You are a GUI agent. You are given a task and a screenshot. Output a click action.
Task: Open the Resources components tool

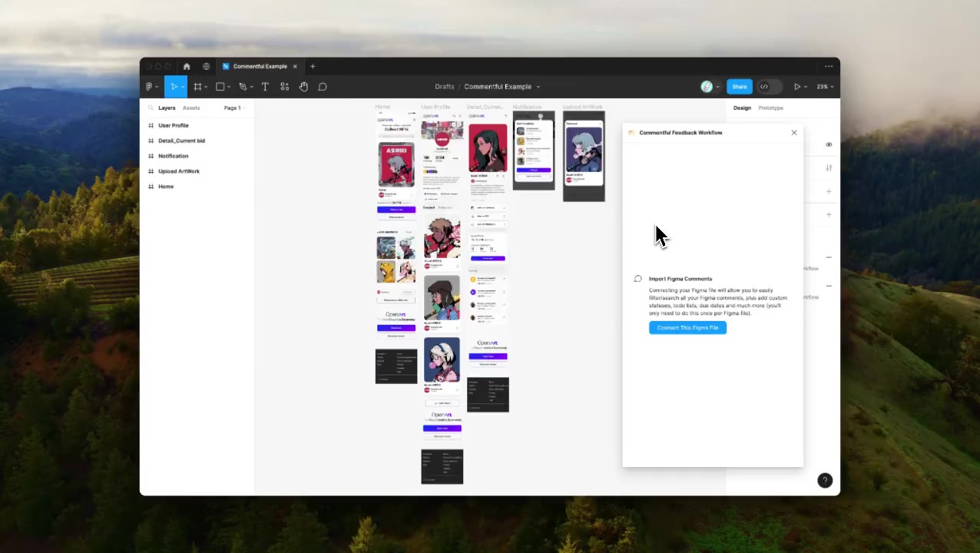tap(284, 87)
